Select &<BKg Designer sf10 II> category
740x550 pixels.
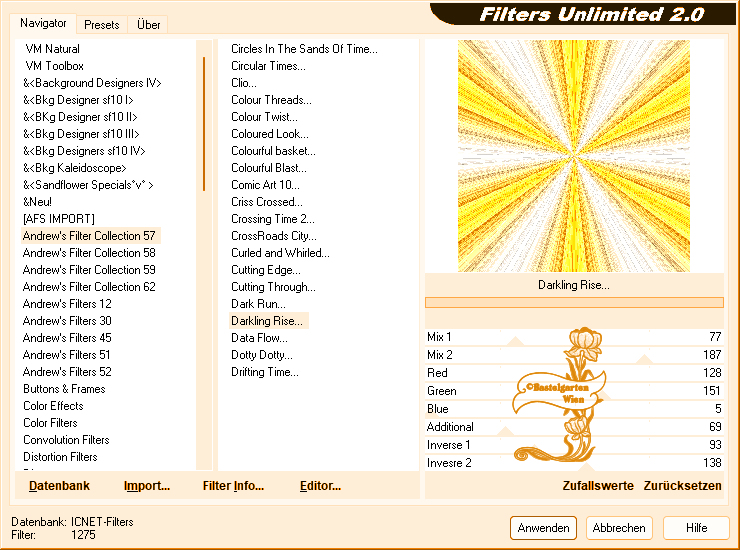point(80,117)
